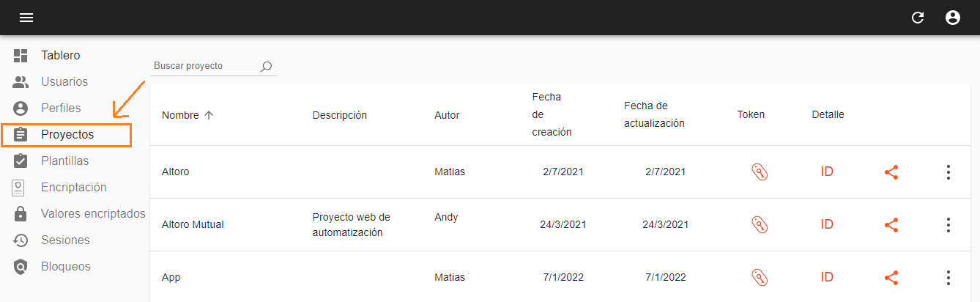
Task: Click the ID detail icon for App
Action: (827, 278)
